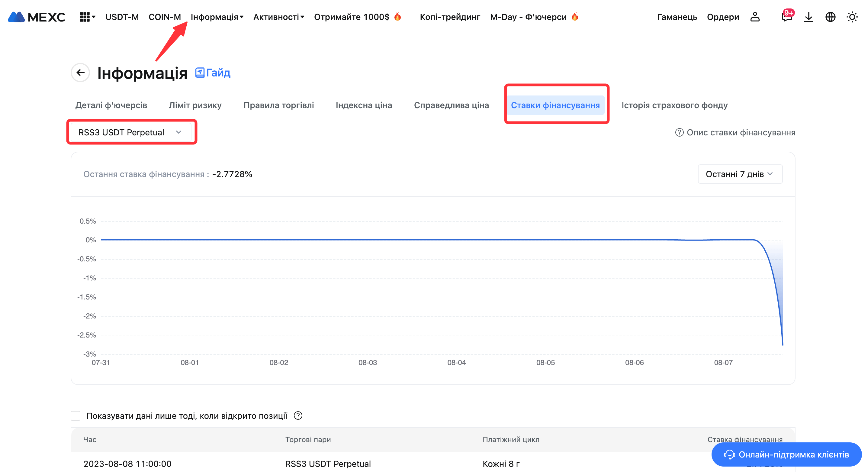The image size is (868, 472).
Task: Open notifications message icon
Action: [x=786, y=17]
